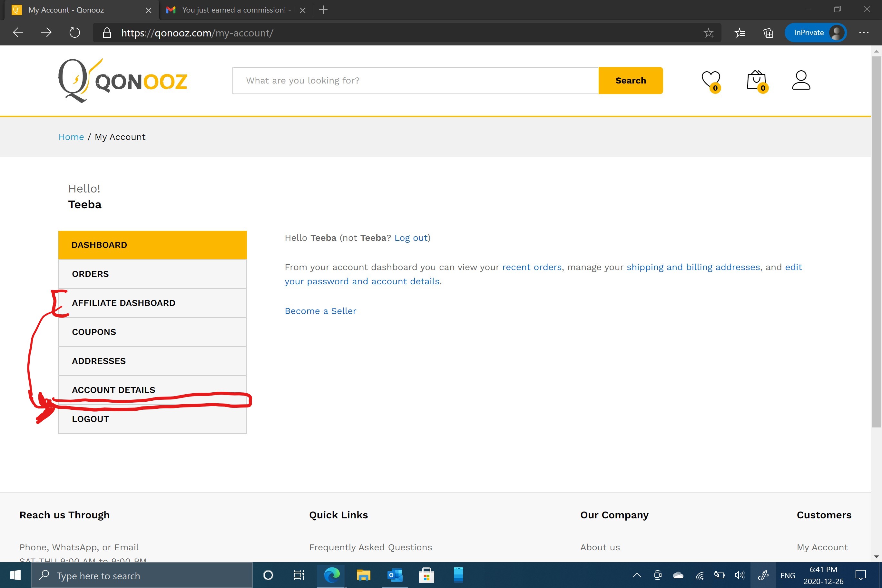Image resolution: width=882 pixels, height=588 pixels.
Task: Show hidden system tray icons chevron
Action: (x=637, y=575)
